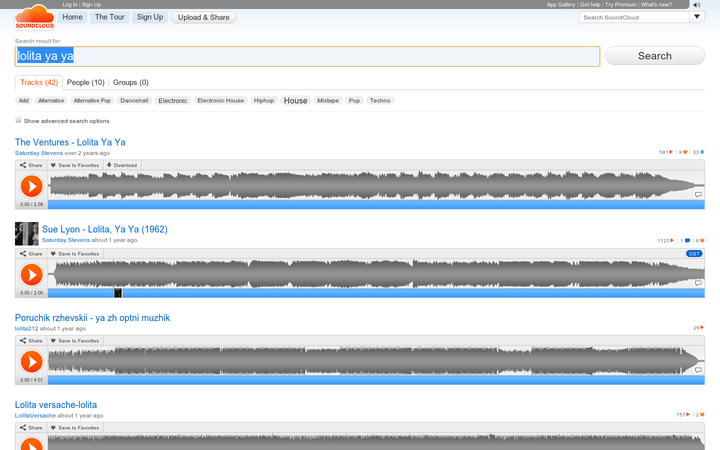Play Poruchik rzhevskii track

point(31,362)
